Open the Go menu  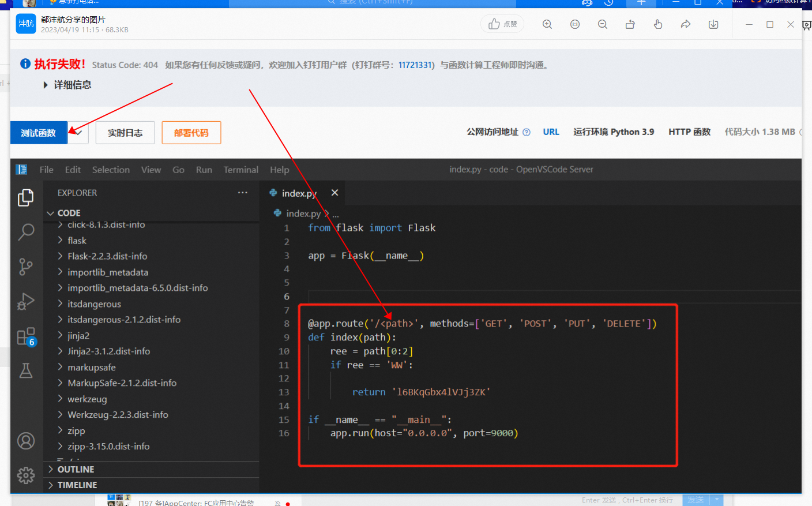178,170
